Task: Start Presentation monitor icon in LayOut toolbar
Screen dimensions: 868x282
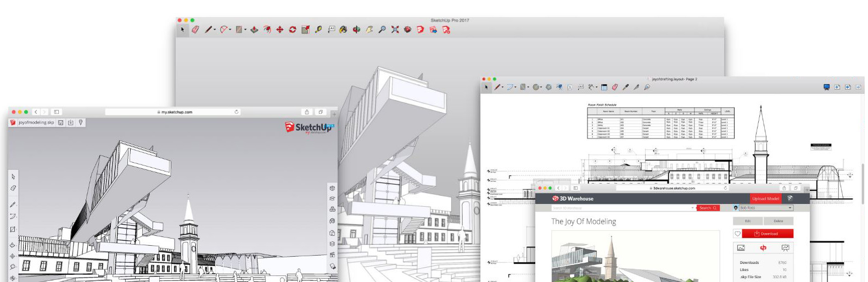Action: click(826, 87)
